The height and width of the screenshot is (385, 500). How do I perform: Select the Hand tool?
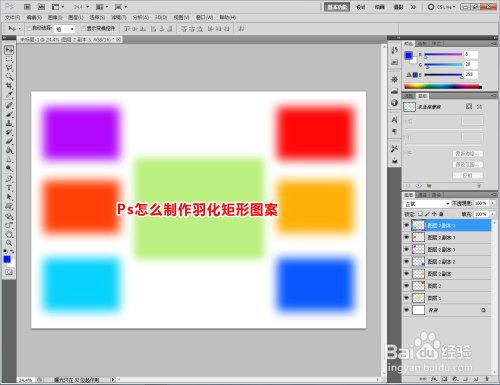pos(9,234)
